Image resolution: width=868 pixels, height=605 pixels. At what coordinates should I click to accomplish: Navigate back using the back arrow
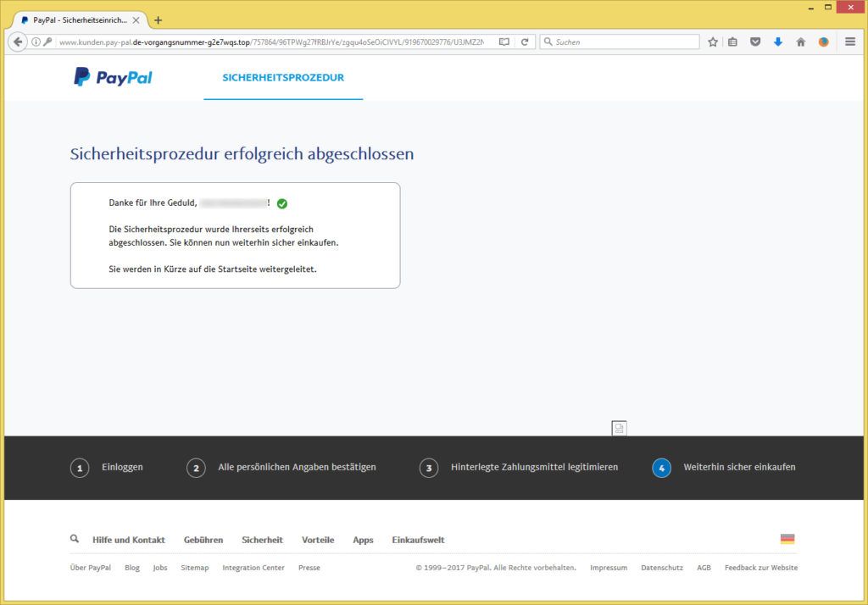[x=17, y=41]
